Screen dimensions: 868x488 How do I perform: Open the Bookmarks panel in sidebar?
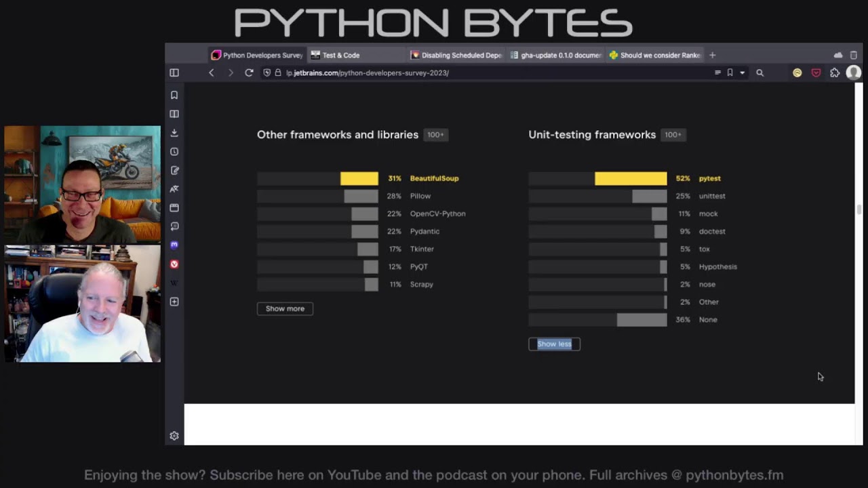pos(174,95)
